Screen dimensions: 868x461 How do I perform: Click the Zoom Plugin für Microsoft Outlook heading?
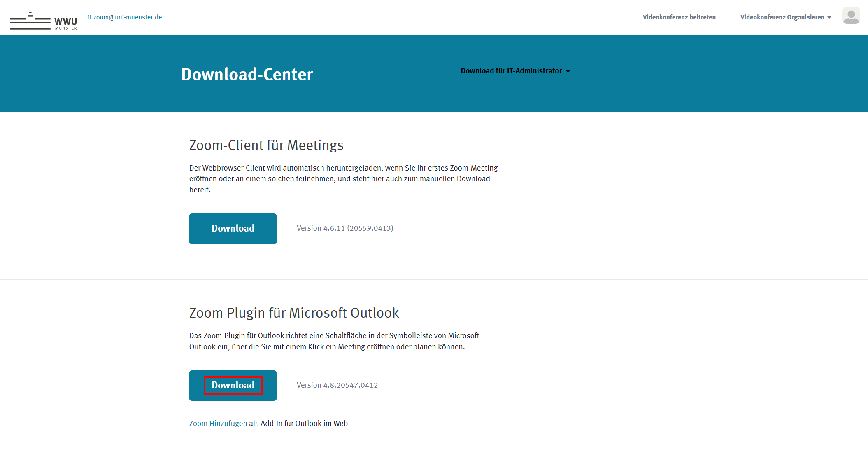[x=294, y=313]
